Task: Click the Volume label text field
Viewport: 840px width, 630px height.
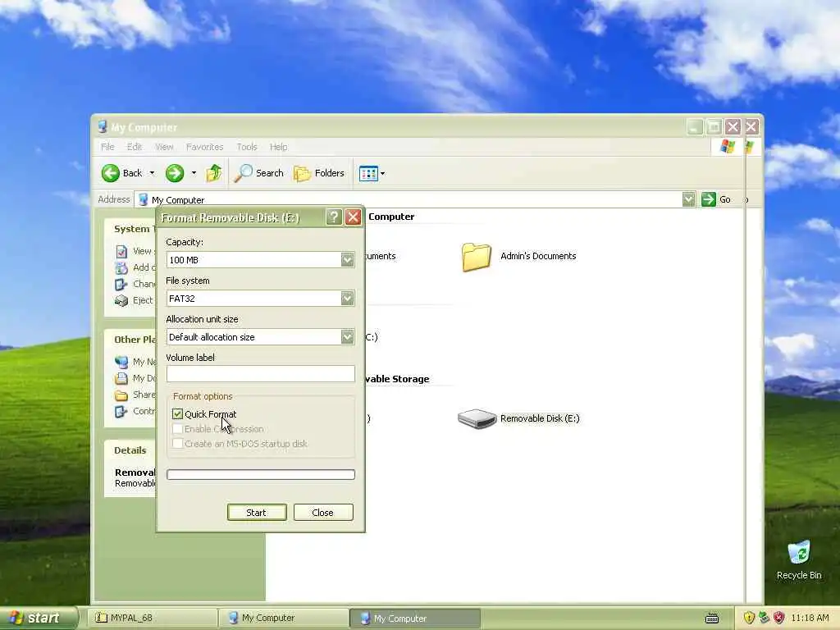Action: pyautogui.click(x=260, y=373)
